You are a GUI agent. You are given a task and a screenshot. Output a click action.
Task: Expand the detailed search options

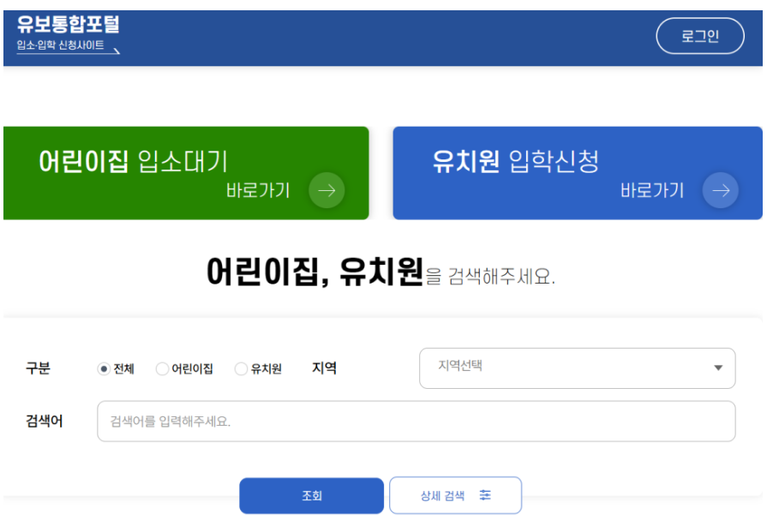pyautogui.click(x=455, y=495)
